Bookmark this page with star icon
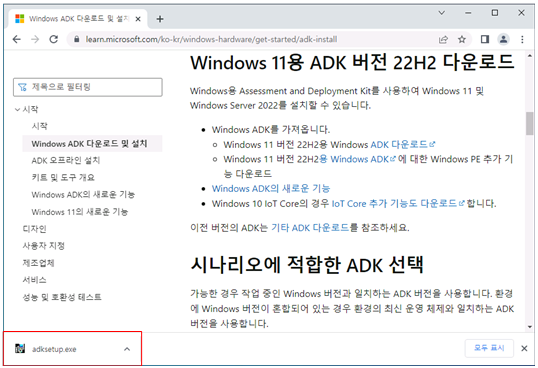 pyautogui.click(x=462, y=39)
